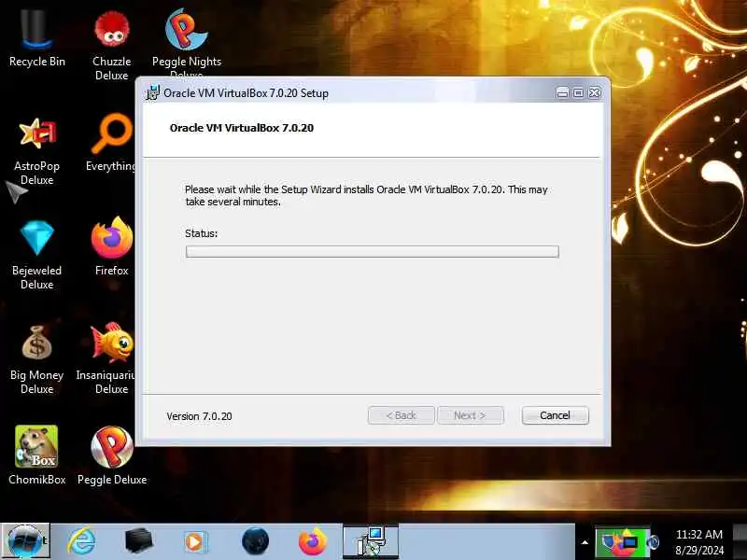Screen dimensions: 747x560
Task: Select the Everything search desktop icon
Action: click(111, 142)
